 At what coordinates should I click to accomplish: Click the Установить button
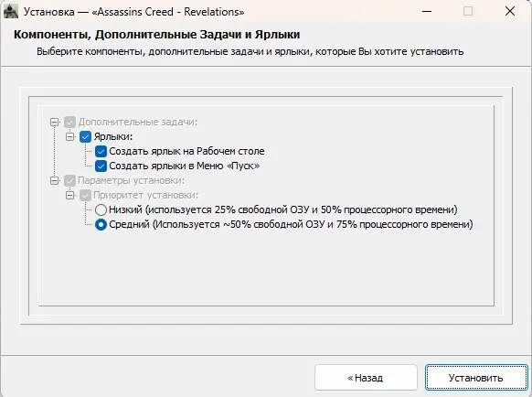coord(476,378)
